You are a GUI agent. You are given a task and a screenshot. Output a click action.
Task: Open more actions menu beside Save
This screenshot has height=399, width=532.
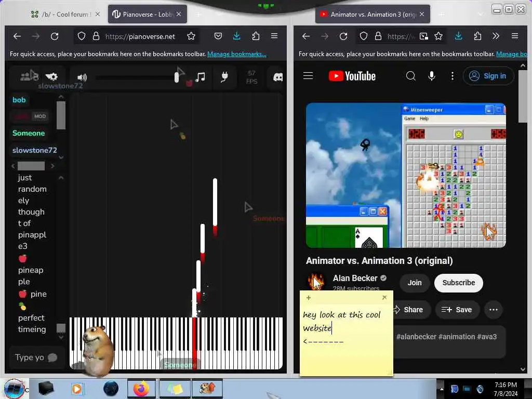tap(494, 310)
